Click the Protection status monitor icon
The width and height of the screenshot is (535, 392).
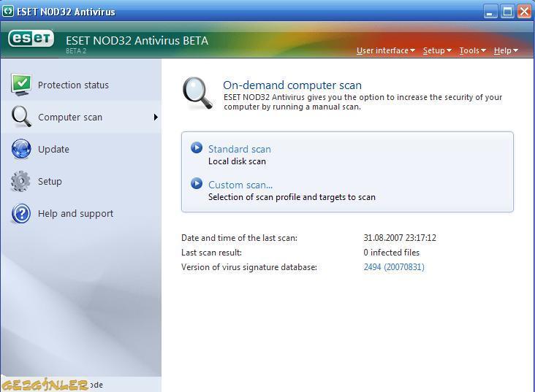point(21,85)
